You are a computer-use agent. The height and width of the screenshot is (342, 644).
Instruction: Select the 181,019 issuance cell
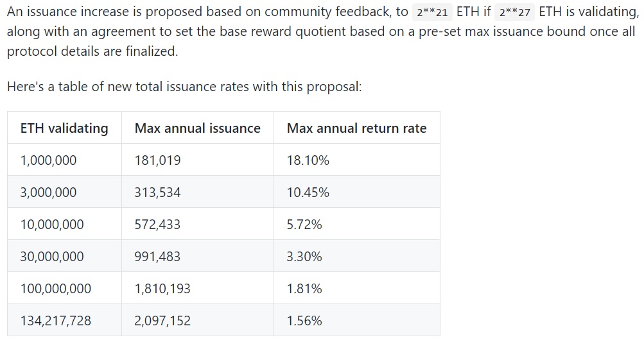pos(157,160)
